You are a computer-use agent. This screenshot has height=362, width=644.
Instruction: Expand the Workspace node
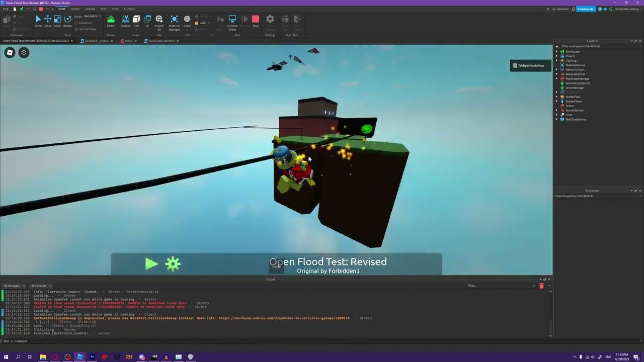point(557,51)
